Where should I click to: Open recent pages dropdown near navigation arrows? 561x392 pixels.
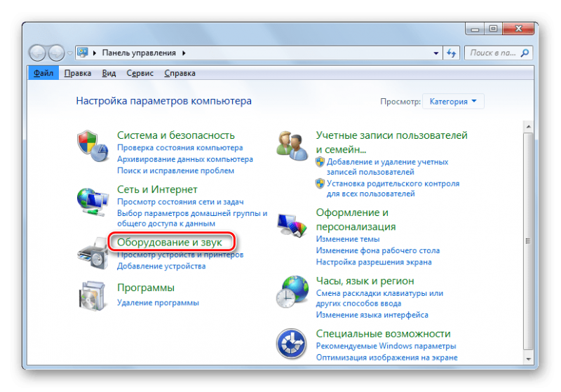[x=69, y=53]
